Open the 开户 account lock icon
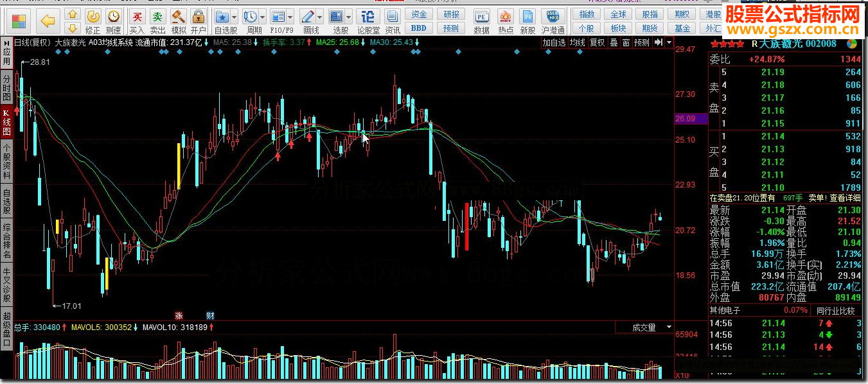Screen dimensions: 868x384 [199, 21]
